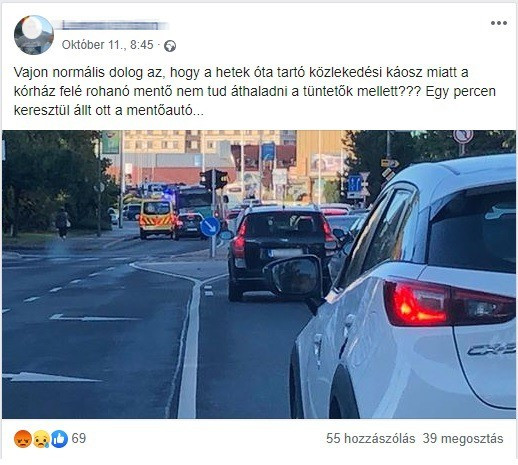The image size is (518, 465).
Task: Open the 55 hozzászólás comments
Action: tap(371, 438)
